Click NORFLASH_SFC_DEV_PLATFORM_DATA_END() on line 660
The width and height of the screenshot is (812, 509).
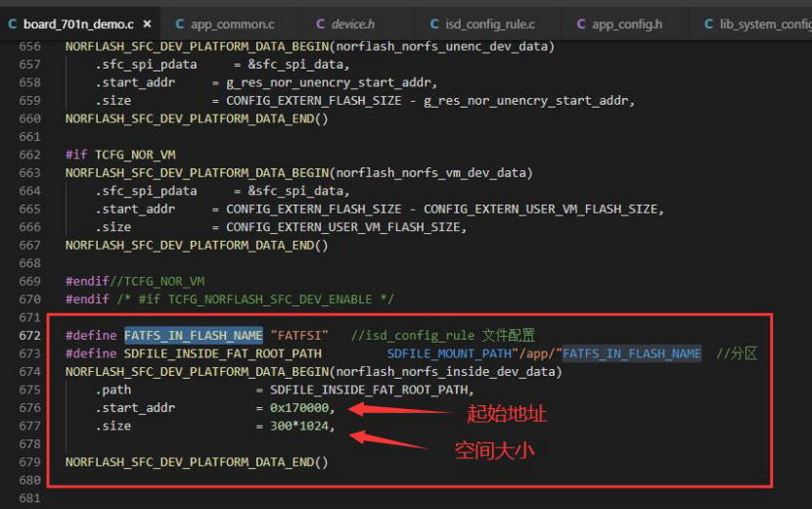197,118
